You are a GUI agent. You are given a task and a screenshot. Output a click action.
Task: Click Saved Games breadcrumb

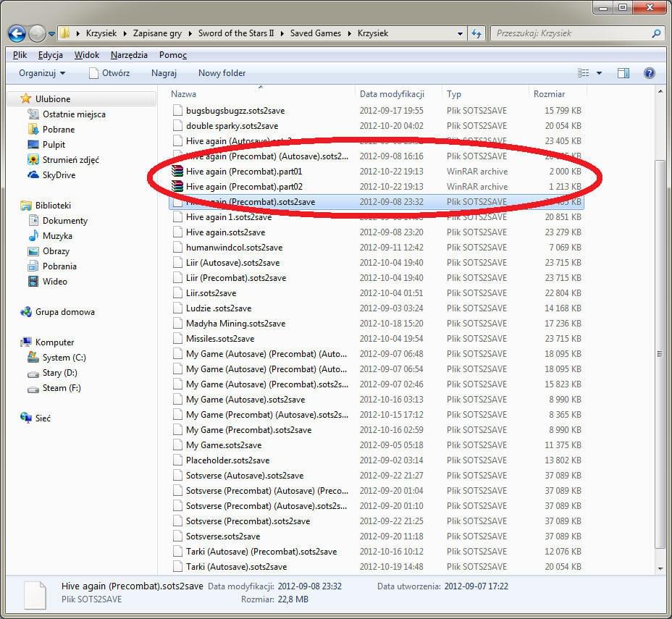[316, 33]
